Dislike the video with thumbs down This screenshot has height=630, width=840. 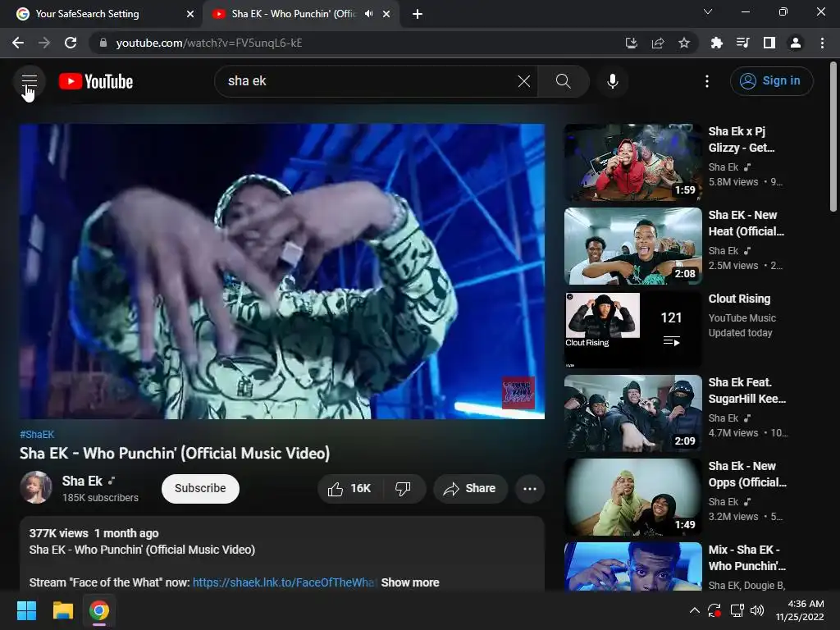click(x=404, y=489)
